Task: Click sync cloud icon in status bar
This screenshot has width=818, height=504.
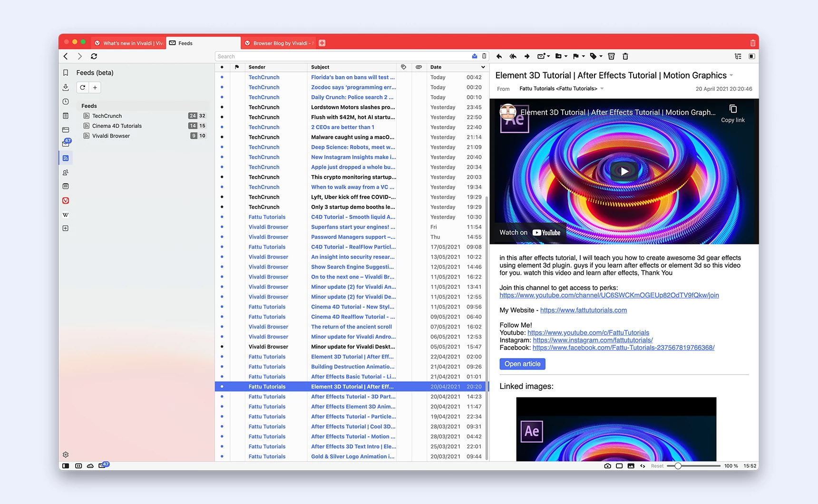Action: tap(90, 466)
